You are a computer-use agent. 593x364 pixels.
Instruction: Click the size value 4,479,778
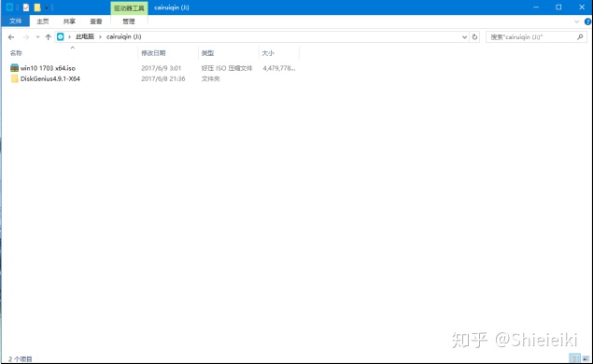point(279,68)
